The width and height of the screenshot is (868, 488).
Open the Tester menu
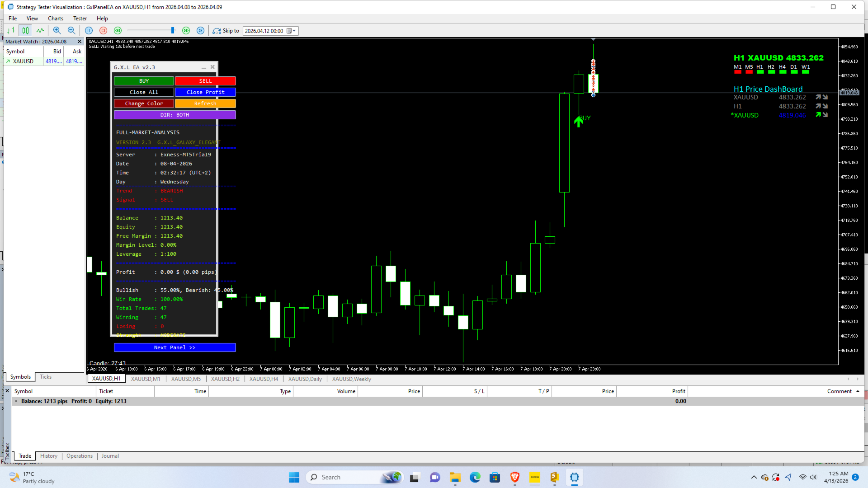pyautogui.click(x=80, y=19)
